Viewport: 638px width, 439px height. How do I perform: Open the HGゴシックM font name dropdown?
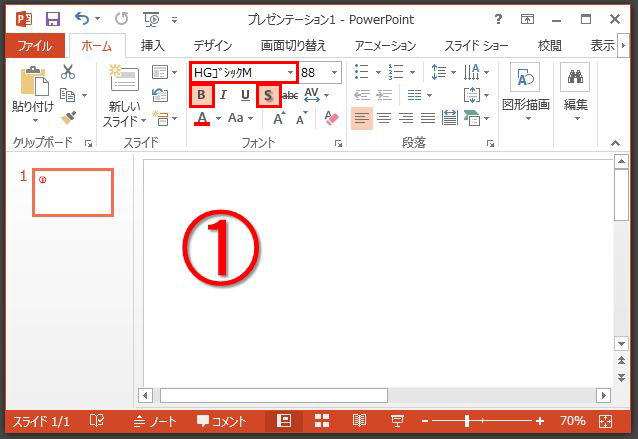[x=290, y=73]
